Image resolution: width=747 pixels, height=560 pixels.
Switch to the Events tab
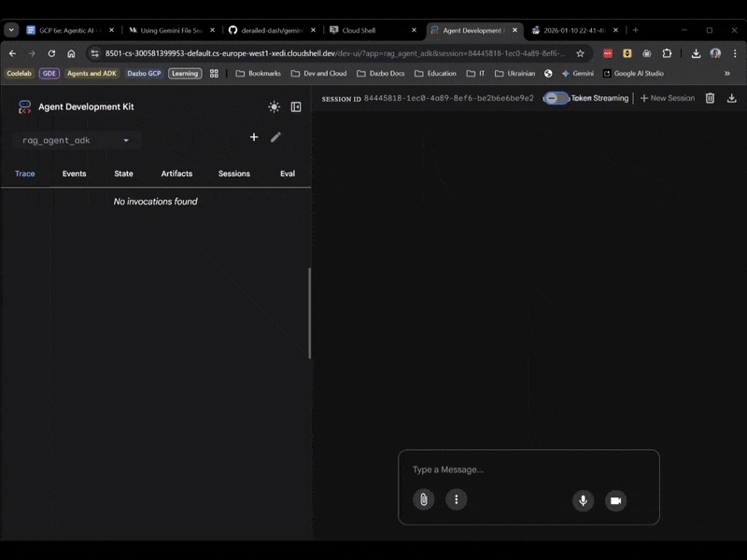[74, 174]
